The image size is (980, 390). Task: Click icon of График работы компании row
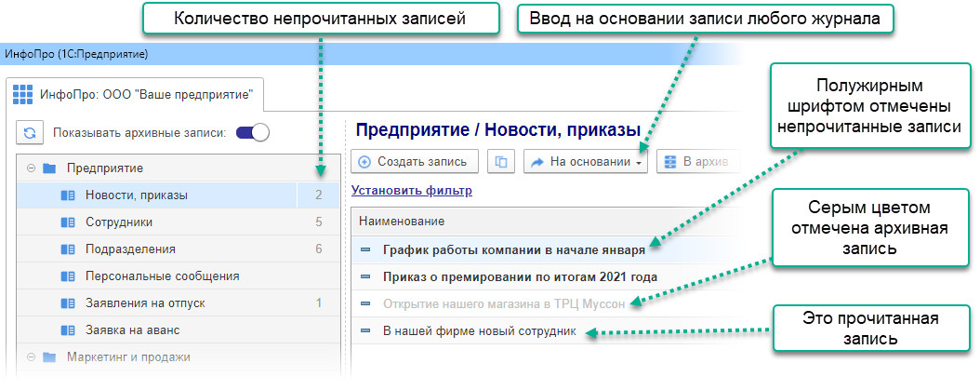pyautogui.click(x=365, y=249)
